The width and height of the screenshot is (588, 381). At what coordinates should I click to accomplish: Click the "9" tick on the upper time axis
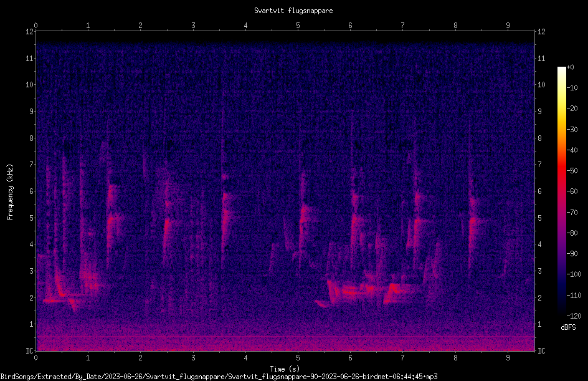click(508, 25)
